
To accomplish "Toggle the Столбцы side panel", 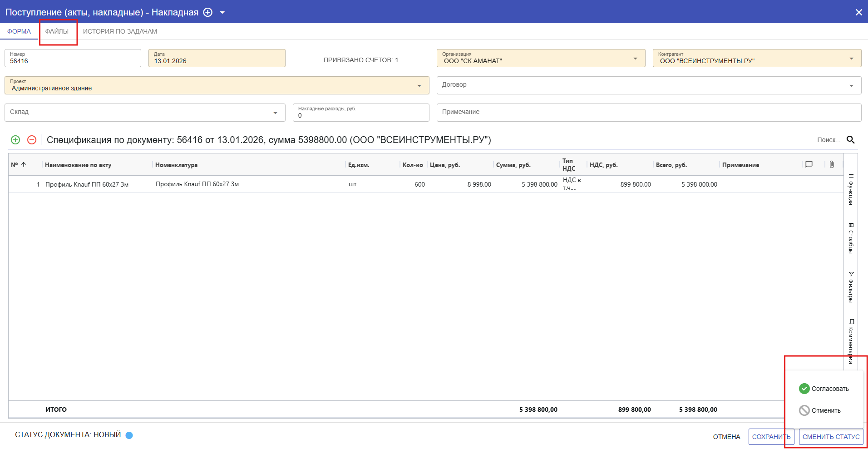I will (851, 238).
